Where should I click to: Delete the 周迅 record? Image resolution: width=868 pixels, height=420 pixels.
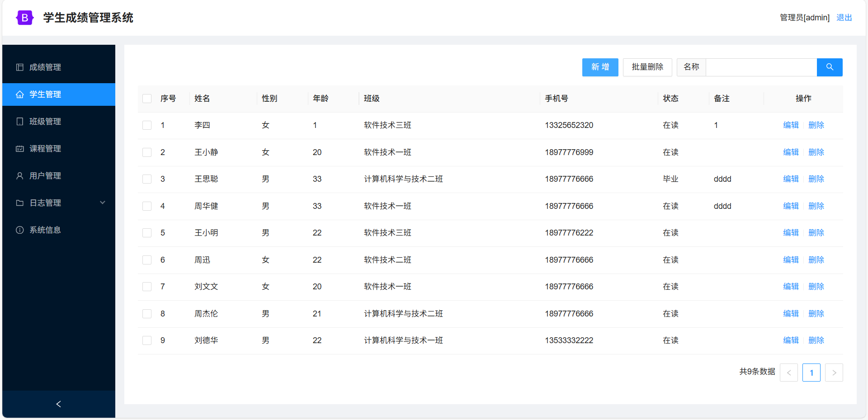tap(816, 260)
